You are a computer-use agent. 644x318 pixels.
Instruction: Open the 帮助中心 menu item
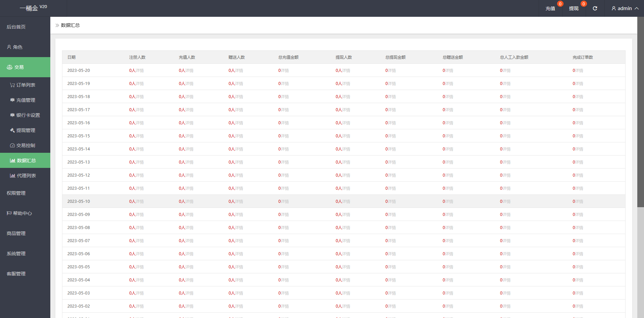(x=25, y=213)
